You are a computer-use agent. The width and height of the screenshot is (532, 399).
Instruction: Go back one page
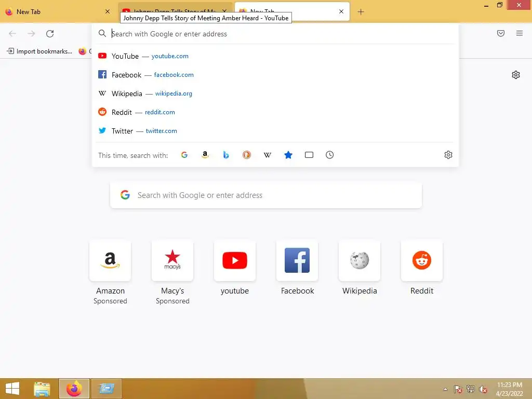[x=12, y=34]
